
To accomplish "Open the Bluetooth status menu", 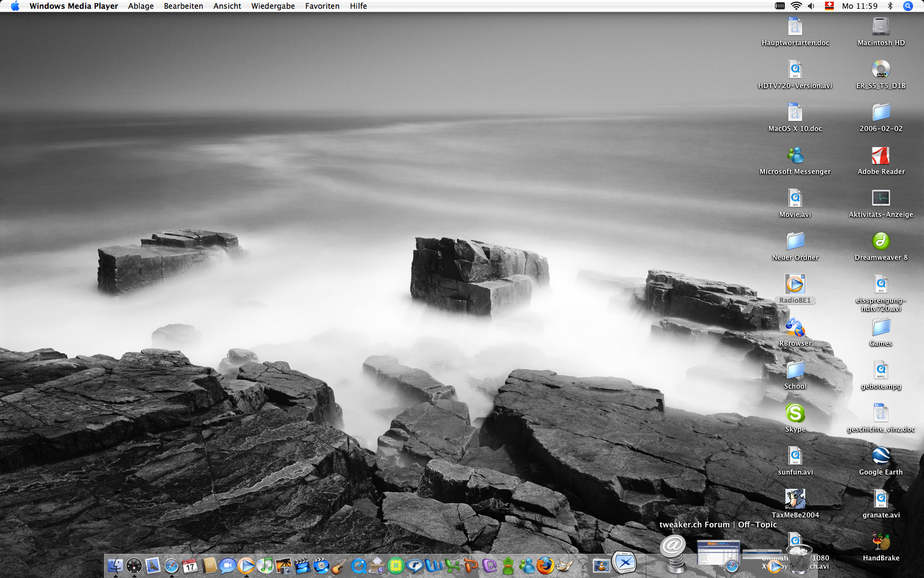I will [x=890, y=6].
